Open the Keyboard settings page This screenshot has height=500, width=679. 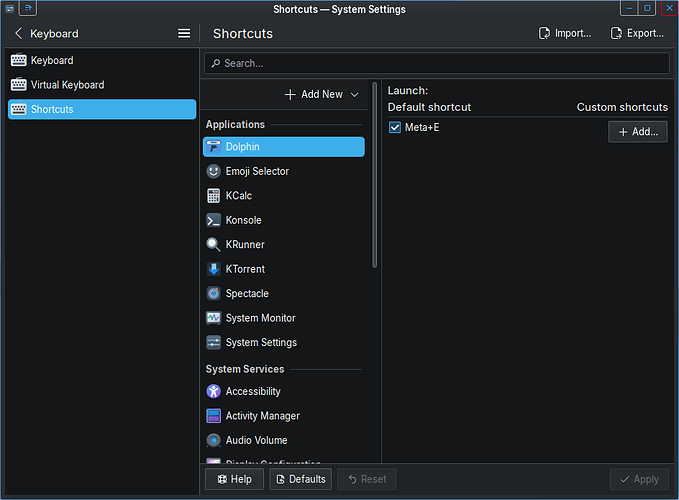pos(102,60)
